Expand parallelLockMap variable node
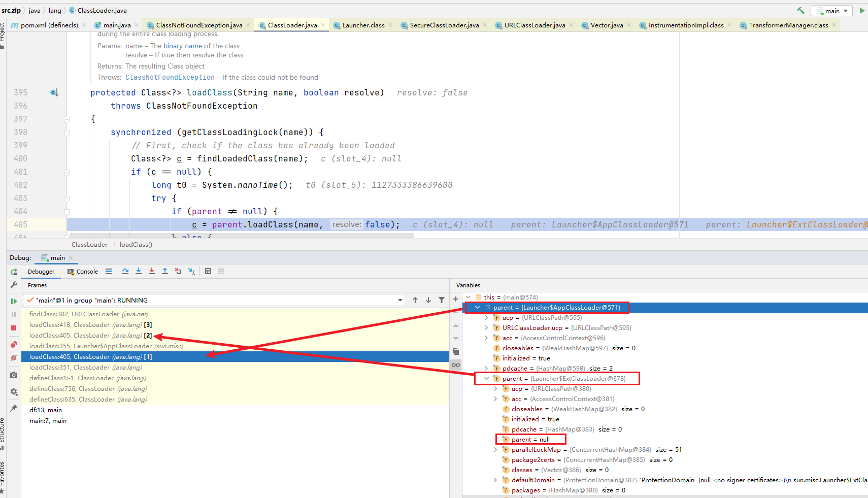The height and width of the screenshot is (498, 868). point(495,449)
